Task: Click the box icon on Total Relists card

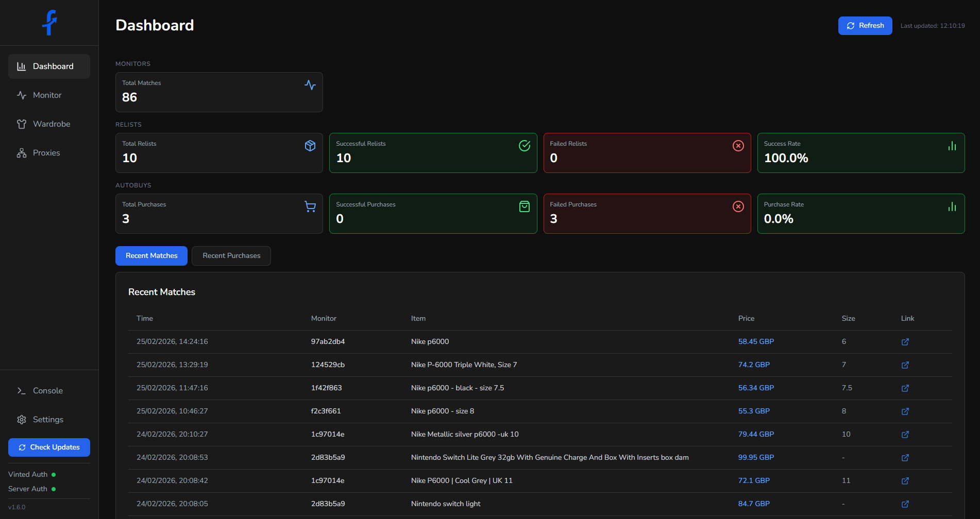Action: coord(310,146)
